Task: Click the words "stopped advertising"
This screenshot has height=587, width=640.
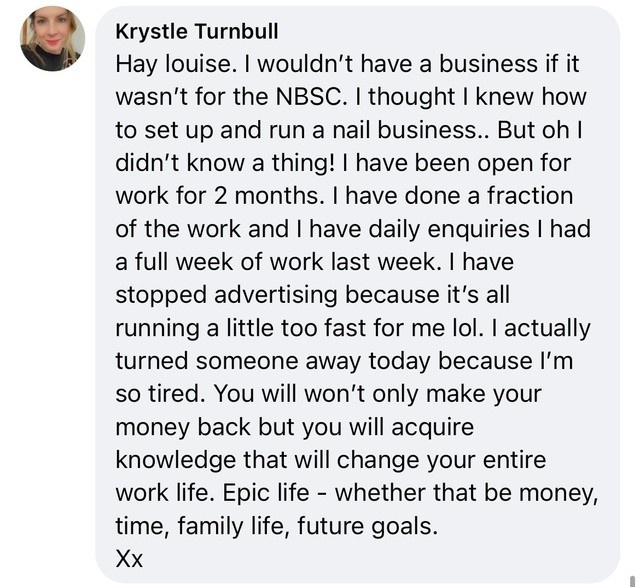Action: pyautogui.click(x=227, y=296)
